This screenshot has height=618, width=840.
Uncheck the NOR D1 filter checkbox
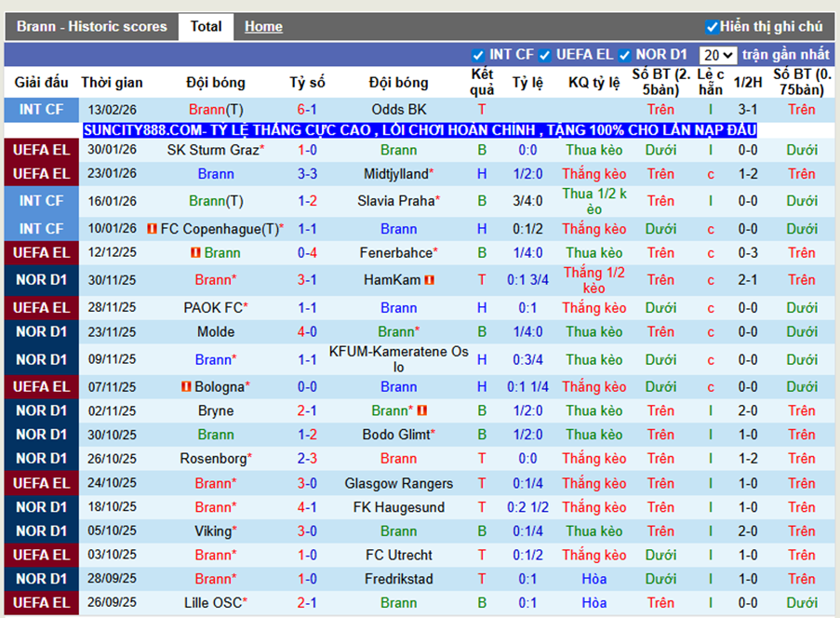(624, 55)
